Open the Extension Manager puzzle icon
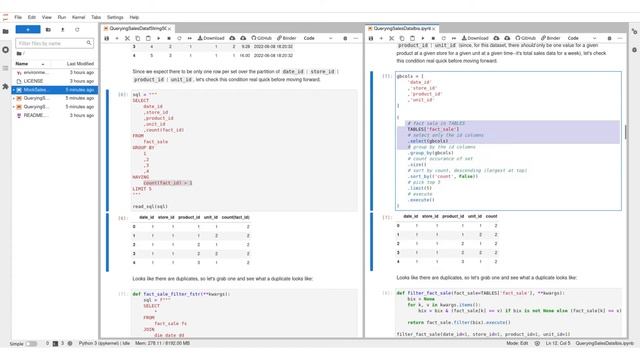 [5, 87]
